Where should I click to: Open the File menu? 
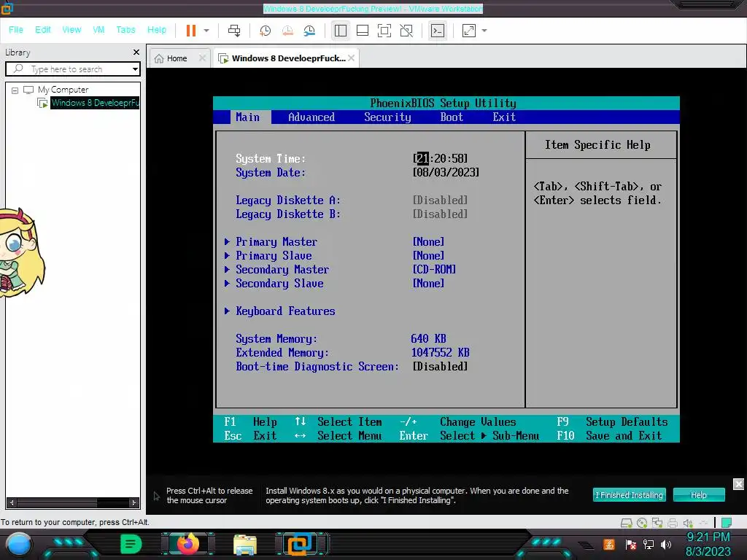16,29
